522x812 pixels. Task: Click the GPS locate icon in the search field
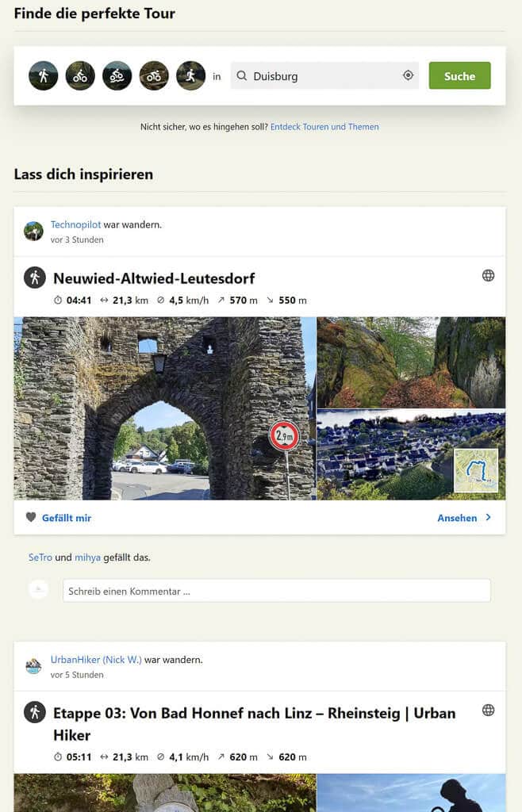(x=408, y=75)
